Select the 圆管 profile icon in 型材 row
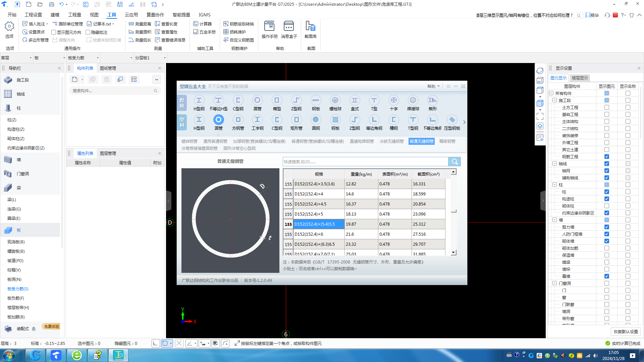 pos(218,120)
